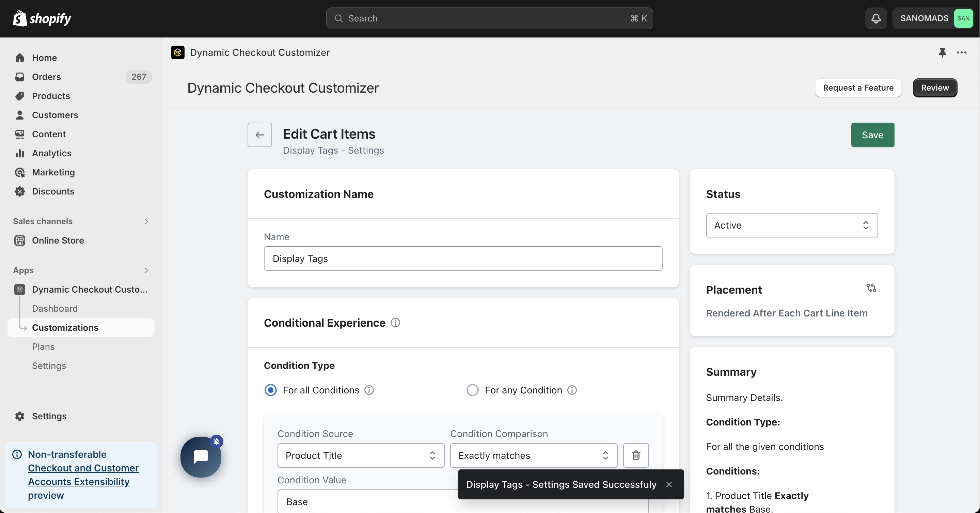Viewport: 980px width, 513px height.
Task: Click the Orders 267 count badge
Action: [139, 77]
